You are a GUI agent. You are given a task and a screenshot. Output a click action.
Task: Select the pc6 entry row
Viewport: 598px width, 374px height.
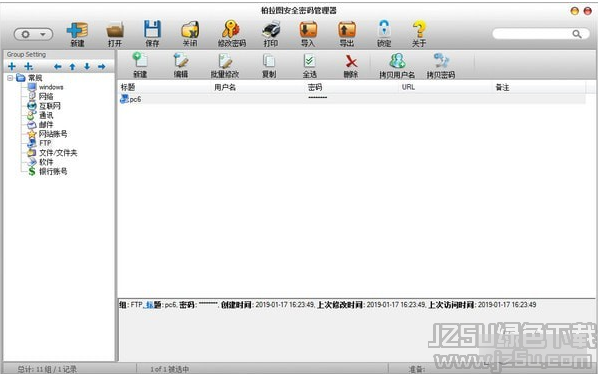352,99
